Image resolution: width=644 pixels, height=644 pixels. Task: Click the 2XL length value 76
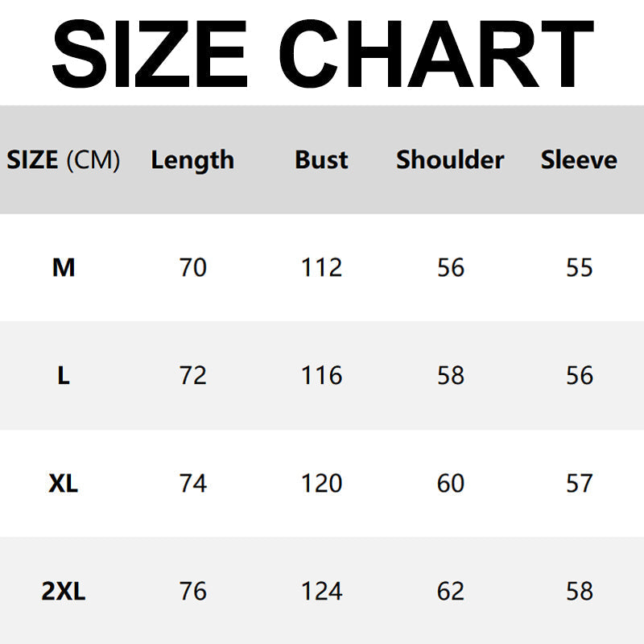(x=193, y=592)
